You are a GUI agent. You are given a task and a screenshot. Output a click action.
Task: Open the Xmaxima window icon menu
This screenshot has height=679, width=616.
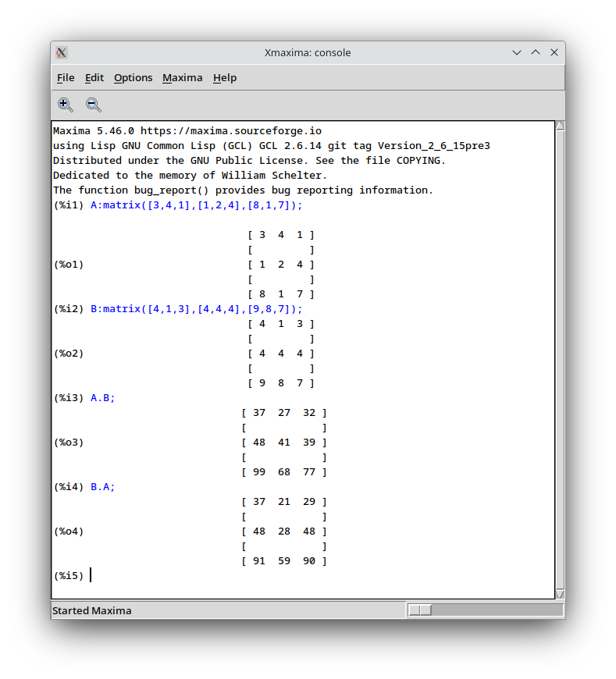[x=62, y=53]
